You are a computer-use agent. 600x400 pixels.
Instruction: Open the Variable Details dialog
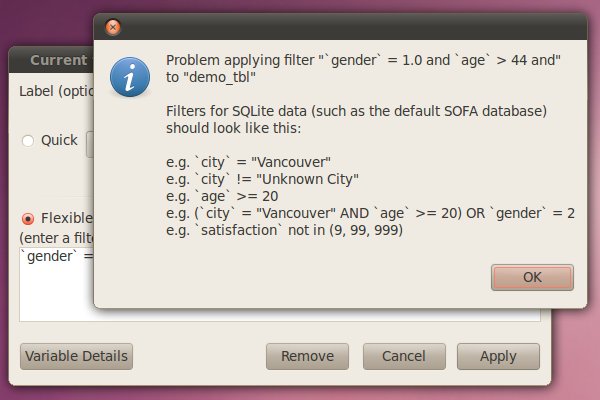click(76, 356)
